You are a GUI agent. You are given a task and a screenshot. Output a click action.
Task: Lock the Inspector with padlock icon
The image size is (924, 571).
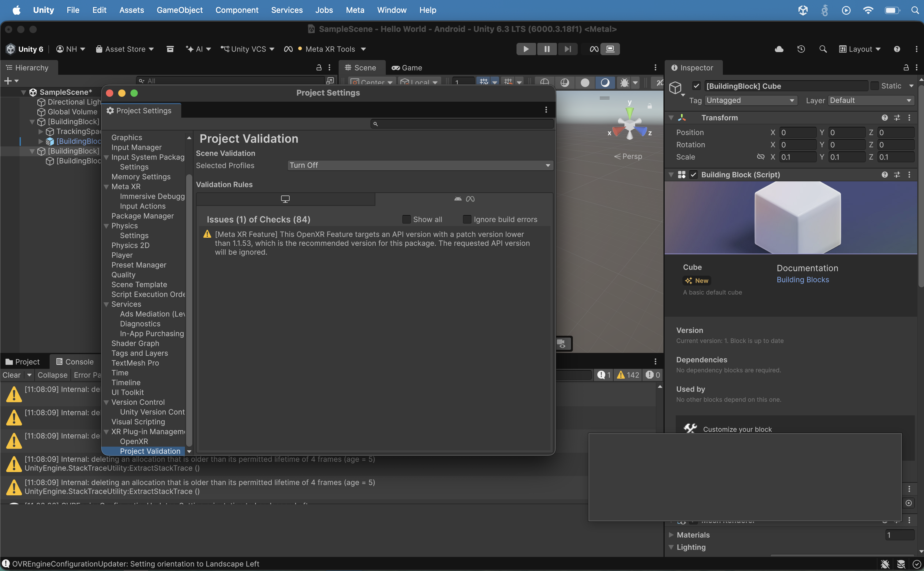tap(906, 68)
